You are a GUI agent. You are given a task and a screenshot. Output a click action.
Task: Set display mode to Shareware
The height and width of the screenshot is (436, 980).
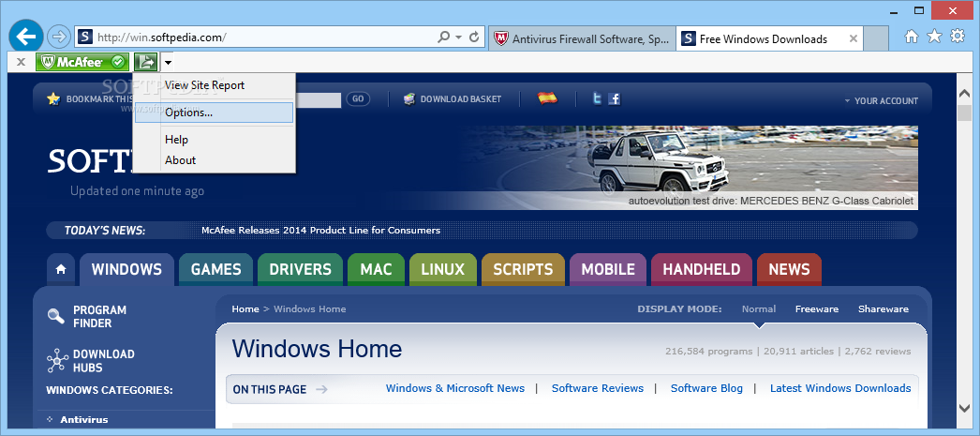tap(883, 309)
